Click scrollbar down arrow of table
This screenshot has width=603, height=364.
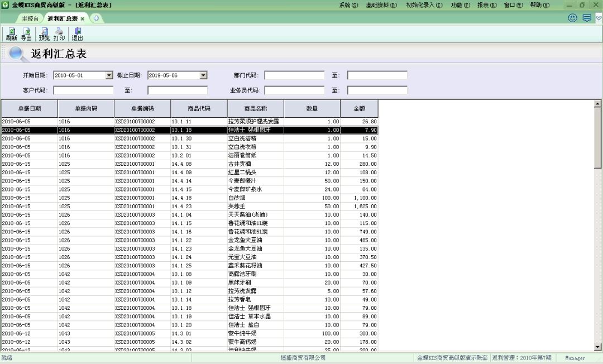[597, 347]
